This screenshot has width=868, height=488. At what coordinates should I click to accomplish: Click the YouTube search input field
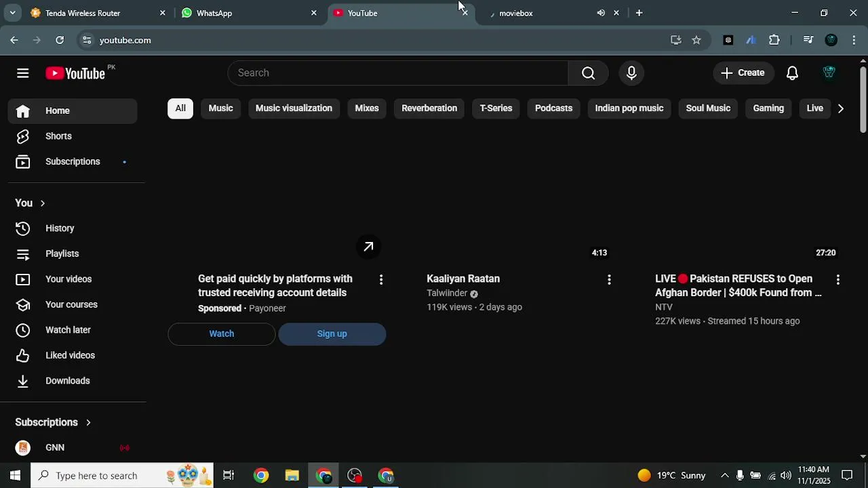pyautogui.click(x=398, y=73)
